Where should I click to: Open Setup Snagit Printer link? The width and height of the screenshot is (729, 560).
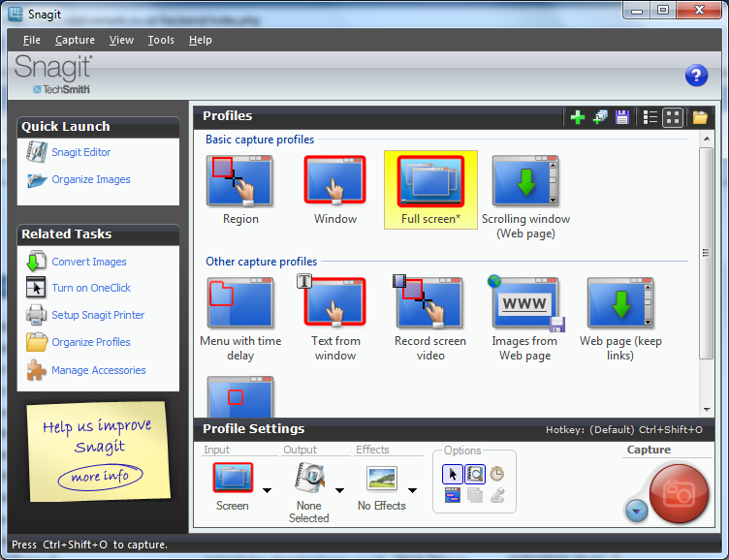[x=98, y=315]
